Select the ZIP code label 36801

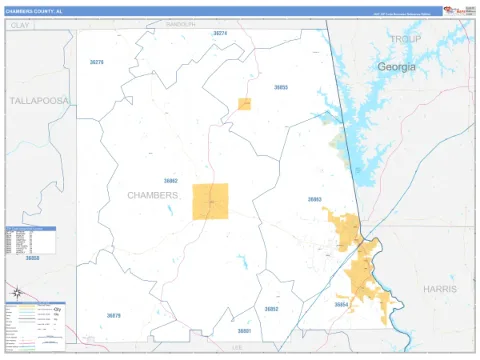[x=244, y=331]
